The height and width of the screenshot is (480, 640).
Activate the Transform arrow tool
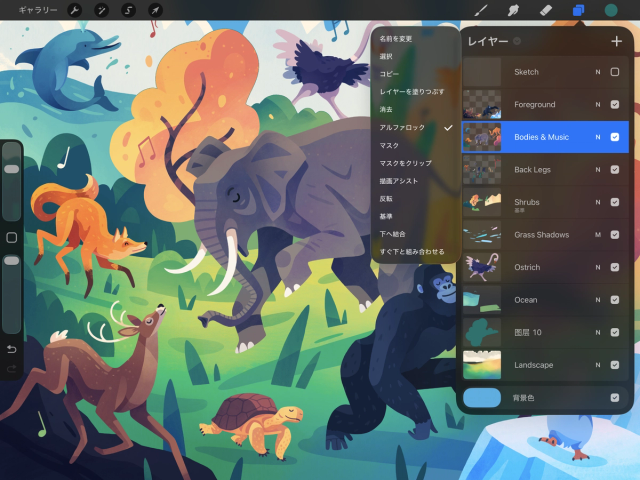pos(155,10)
